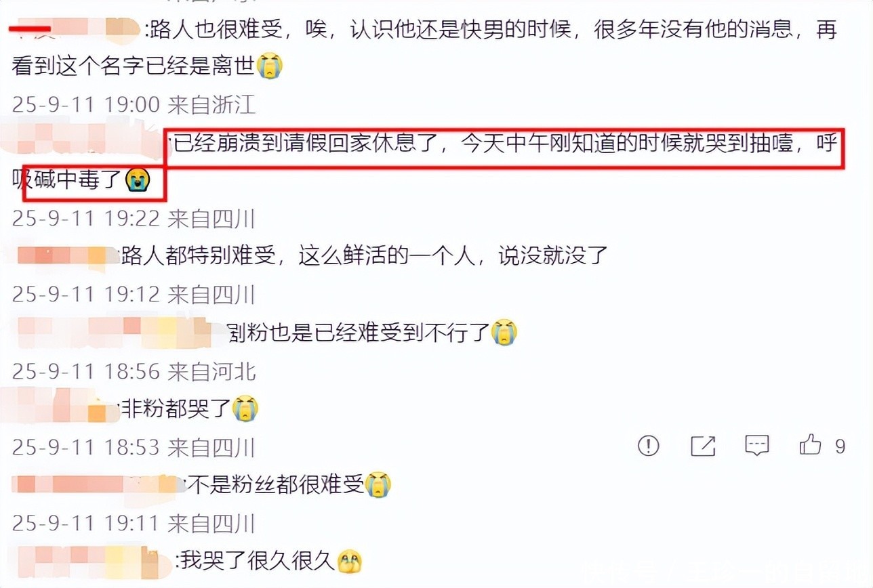The image size is (873, 588).
Task: Click timestamp 25-9-11 18:56 来自河北
Action: click(134, 371)
